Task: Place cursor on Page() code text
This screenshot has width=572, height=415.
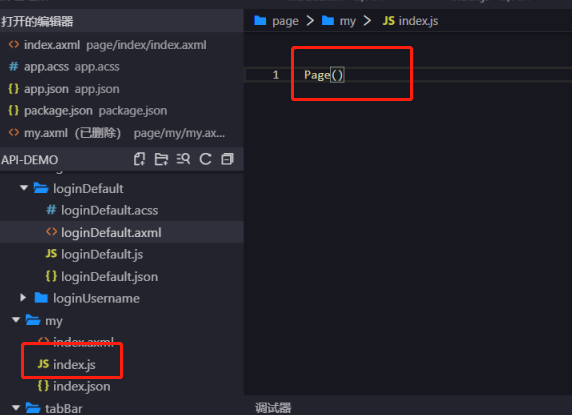Action: coord(324,75)
